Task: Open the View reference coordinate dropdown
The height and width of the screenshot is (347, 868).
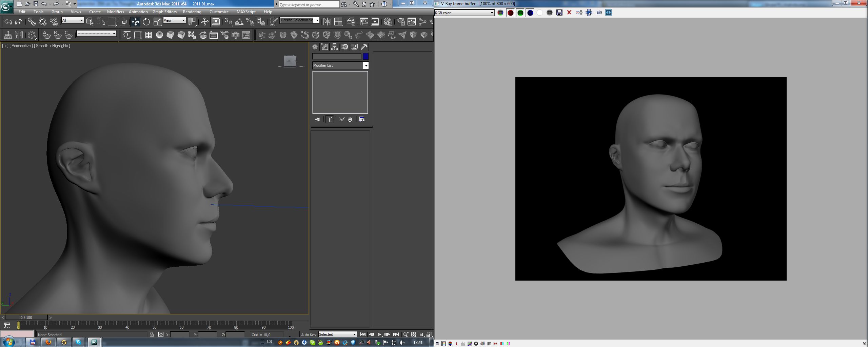Action: tap(174, 20)
